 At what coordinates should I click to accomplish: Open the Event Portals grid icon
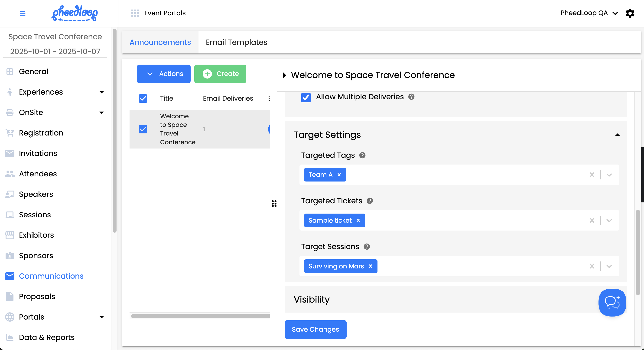pos(135,13)
